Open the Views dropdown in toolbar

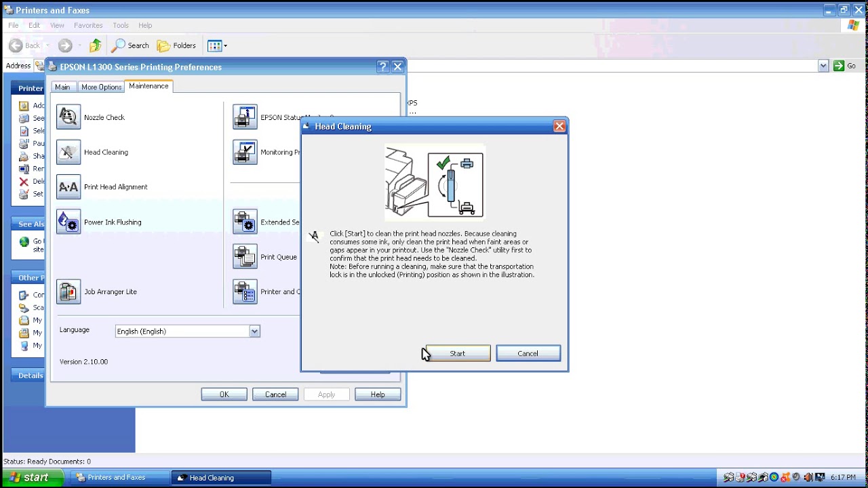pyautogui.click(x=217, y=45)
